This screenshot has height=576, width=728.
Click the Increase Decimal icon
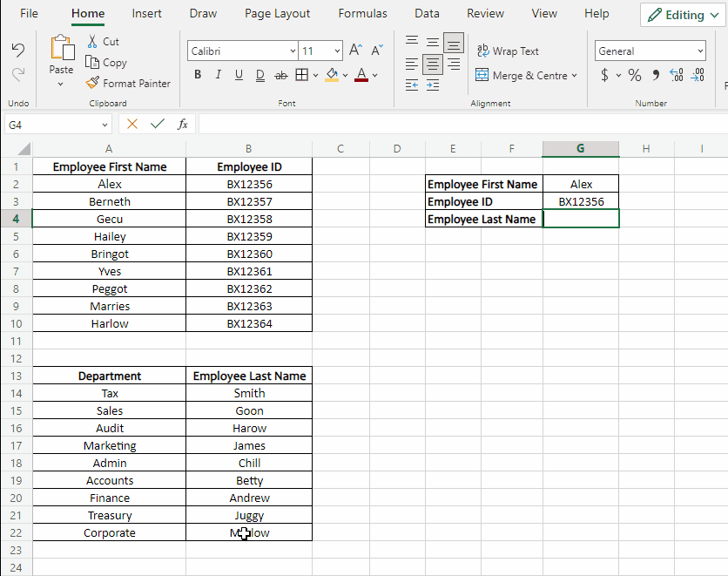(x=676, y=76)
